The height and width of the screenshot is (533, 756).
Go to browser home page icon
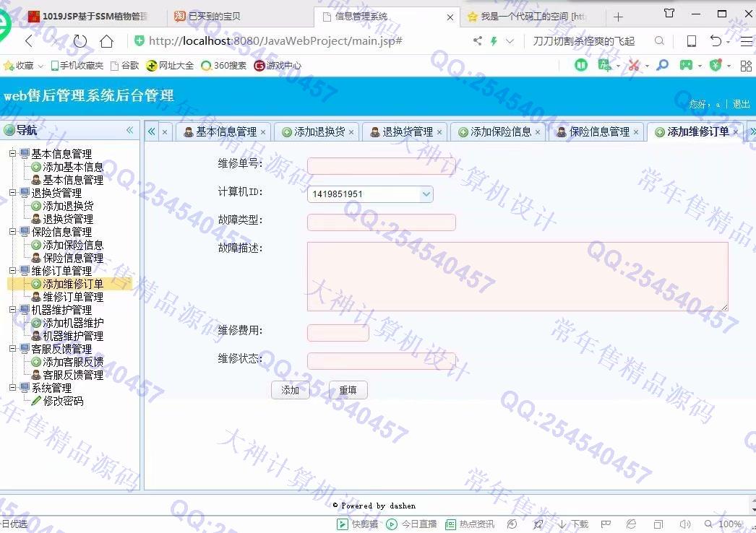coord(106,41)
